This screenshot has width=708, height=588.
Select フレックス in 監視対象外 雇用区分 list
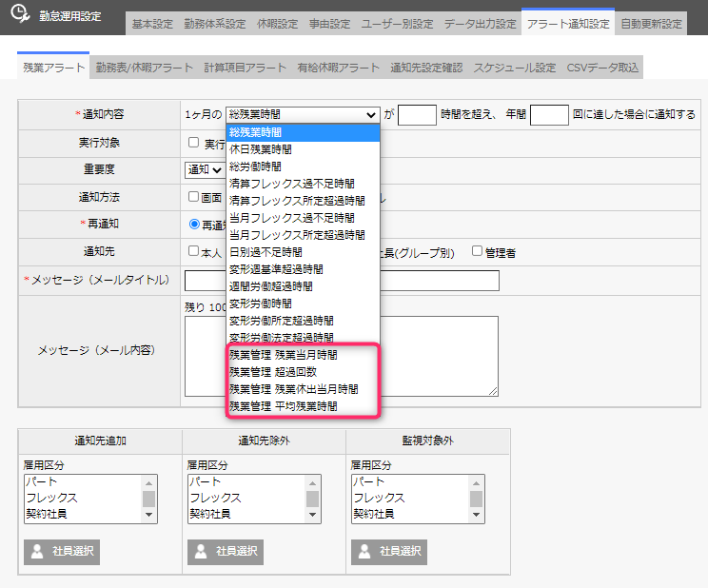tap(410, 498)
